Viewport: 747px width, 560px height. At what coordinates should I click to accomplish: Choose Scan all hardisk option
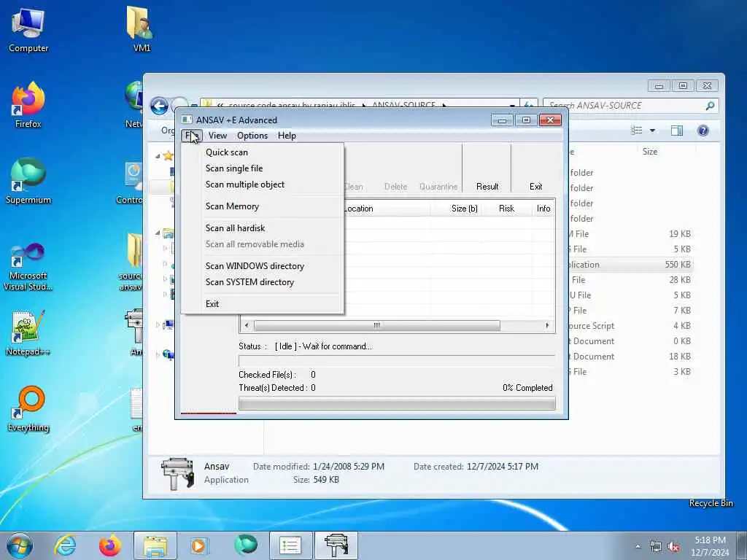point(235,228)
